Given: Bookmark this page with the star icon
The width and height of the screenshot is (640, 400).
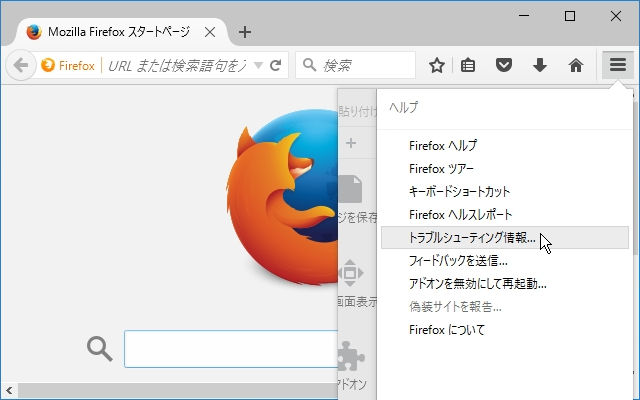Looking at the screenshot, I should click(437, 65).
